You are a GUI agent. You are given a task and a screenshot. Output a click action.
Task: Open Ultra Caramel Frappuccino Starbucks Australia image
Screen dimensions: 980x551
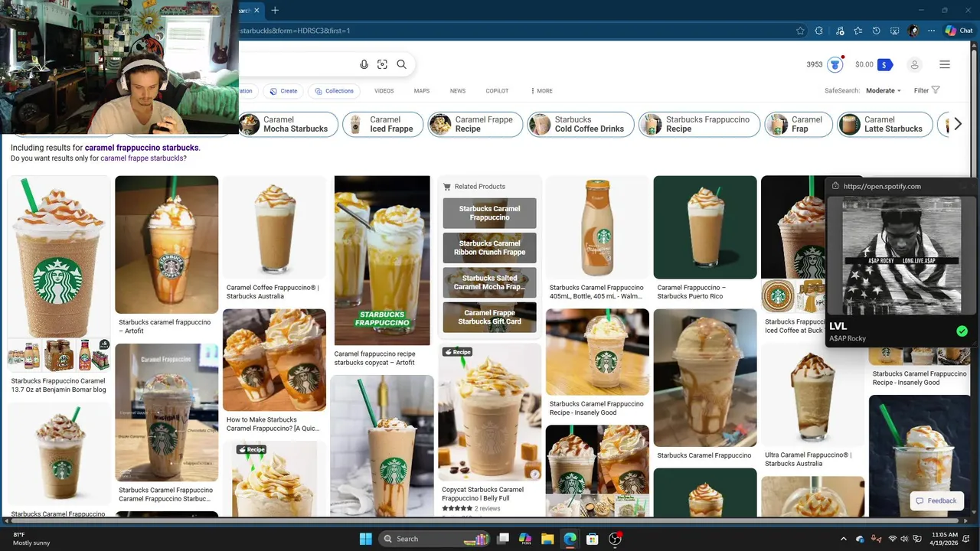(x=812, y=396)
